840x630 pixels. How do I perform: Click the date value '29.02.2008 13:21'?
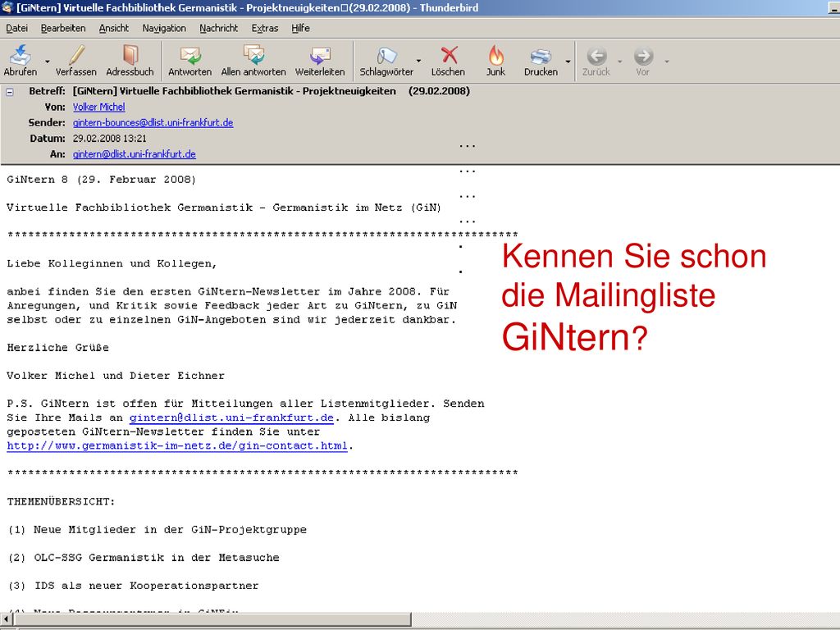(109, 139)
